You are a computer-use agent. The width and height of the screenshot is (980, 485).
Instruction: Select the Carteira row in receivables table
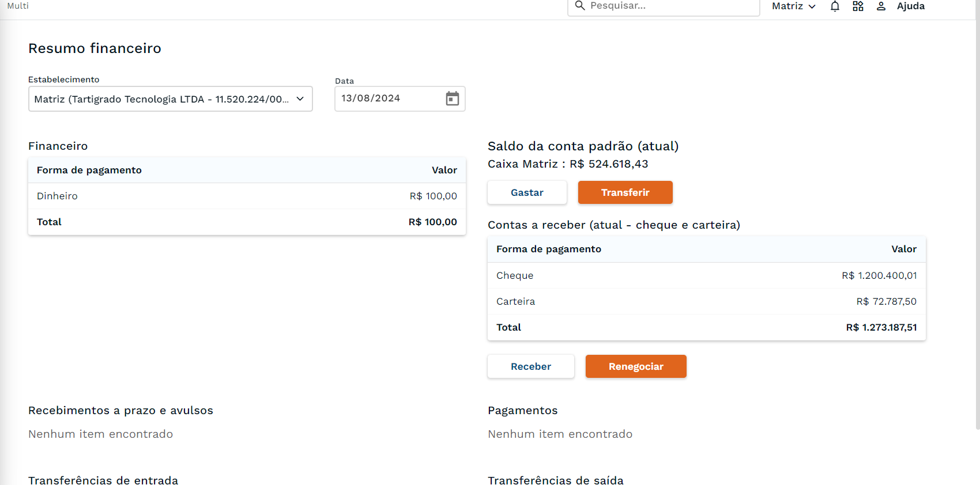click(706, 301)
